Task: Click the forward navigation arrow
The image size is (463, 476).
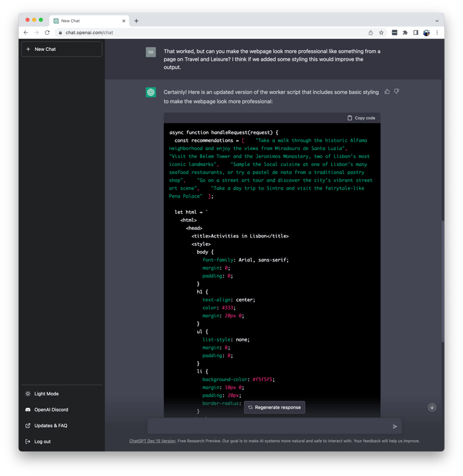Action: 37,32
